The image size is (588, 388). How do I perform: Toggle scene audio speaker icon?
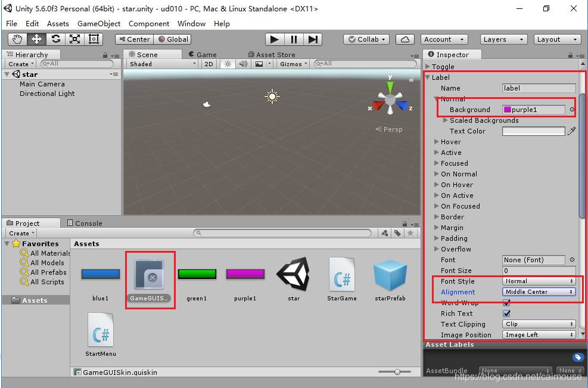[x=243, y=64]
